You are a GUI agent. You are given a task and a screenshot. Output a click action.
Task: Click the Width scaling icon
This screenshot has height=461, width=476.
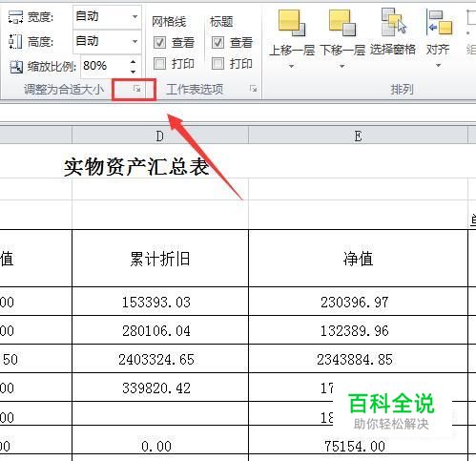click(x=15, y=16)
